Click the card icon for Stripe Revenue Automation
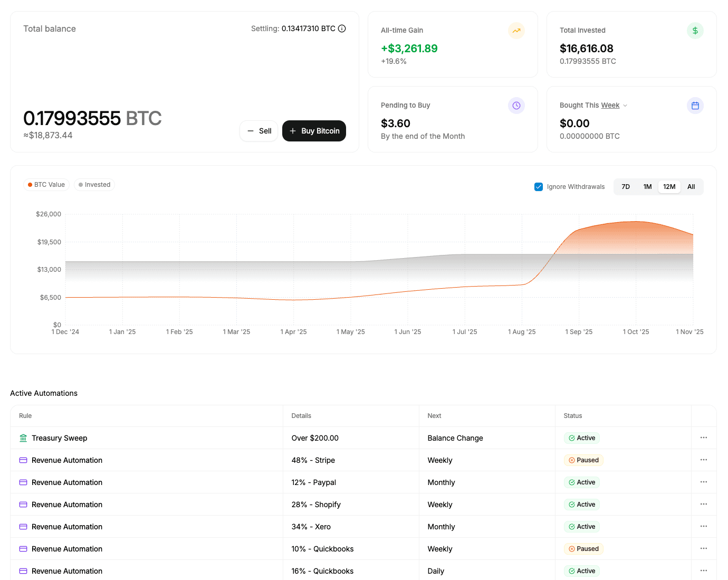Screen dimensions: 728x580 pos(23,460)
